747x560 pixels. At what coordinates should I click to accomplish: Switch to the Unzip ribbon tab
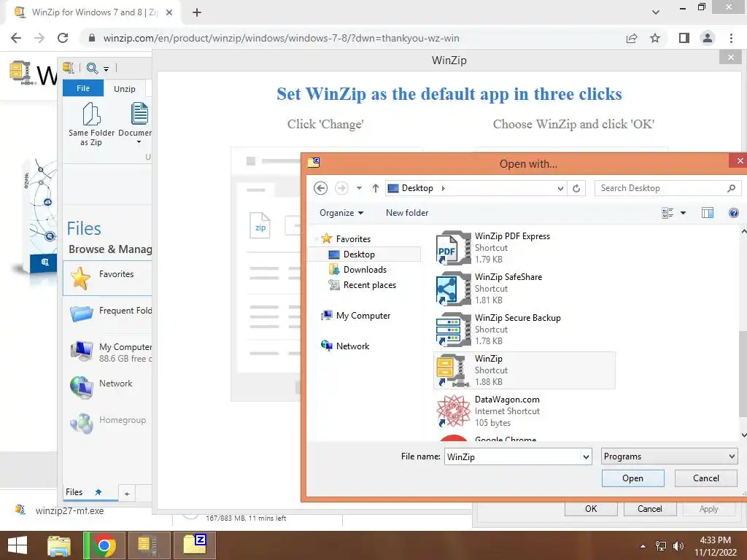coord(124,88)
